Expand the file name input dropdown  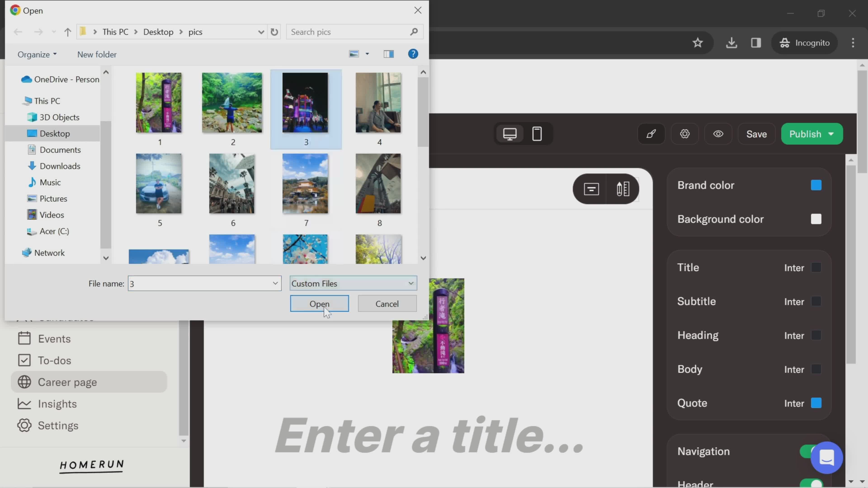coord(275,284)
